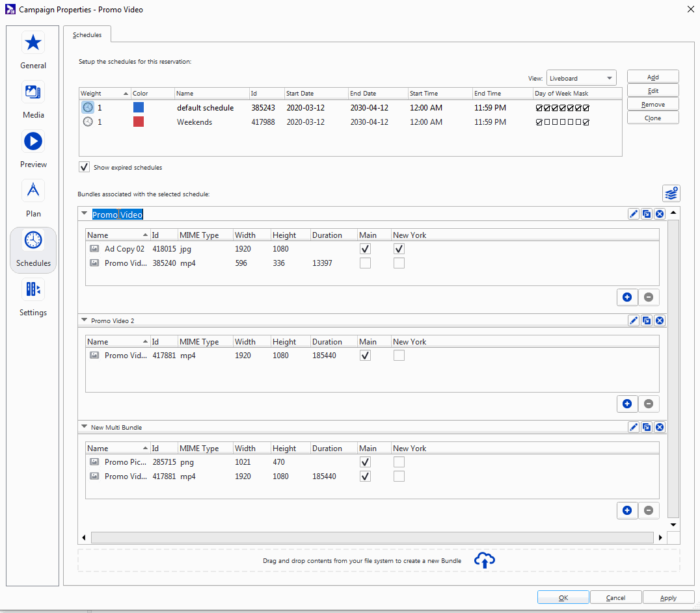Open the View Liveboard dropdown

(x=582, y=79)
